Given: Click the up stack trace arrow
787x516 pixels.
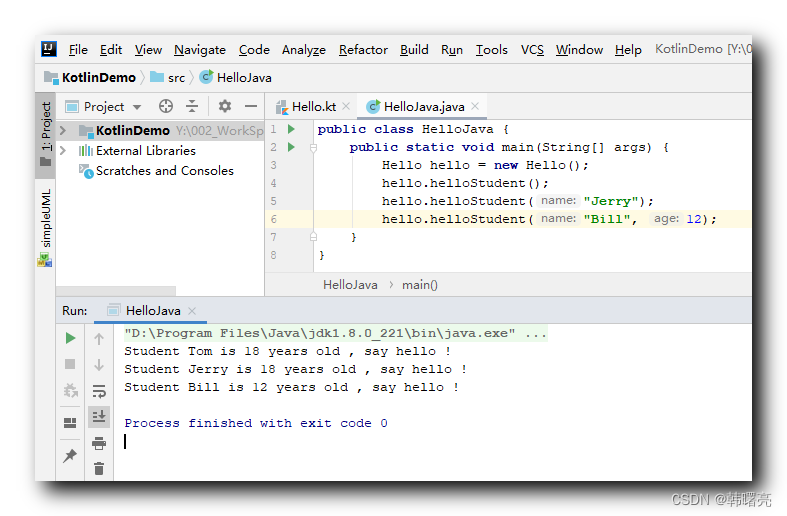Looking at the screenshot, I should [x=99, y=339].
